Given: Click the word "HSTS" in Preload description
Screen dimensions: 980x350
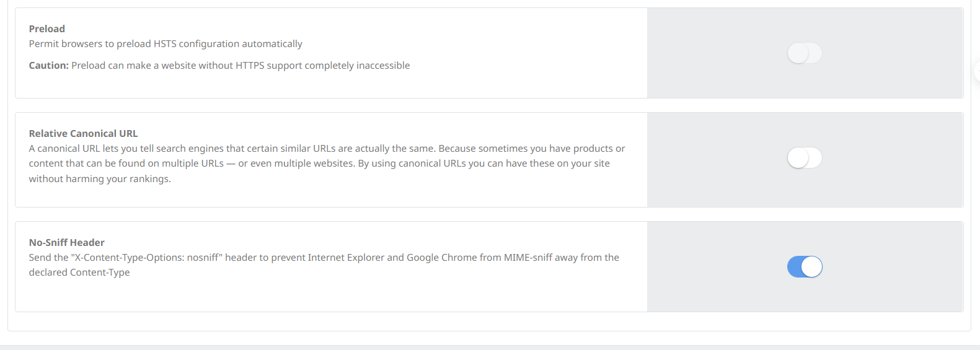Looking at the screenshot, I should point(165,44).
